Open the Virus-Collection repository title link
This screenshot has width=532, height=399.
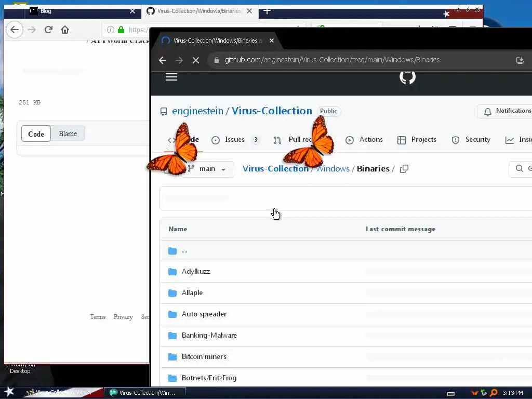(272, 111)
